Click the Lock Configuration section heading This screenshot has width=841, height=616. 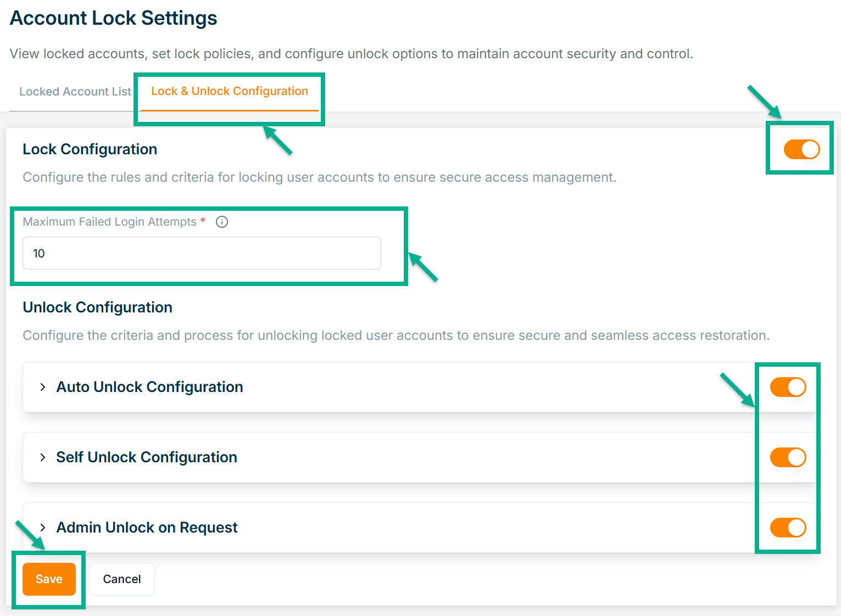pos(90,149)
